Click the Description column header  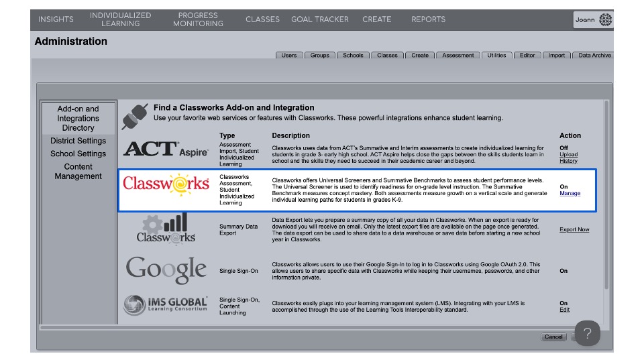point(290,135)
